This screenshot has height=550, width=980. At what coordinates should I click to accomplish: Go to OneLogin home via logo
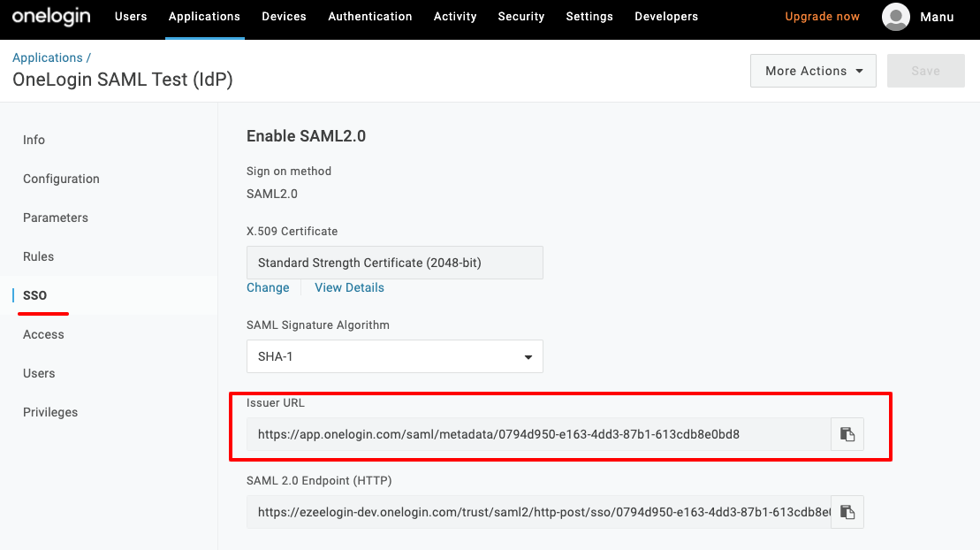51,17
